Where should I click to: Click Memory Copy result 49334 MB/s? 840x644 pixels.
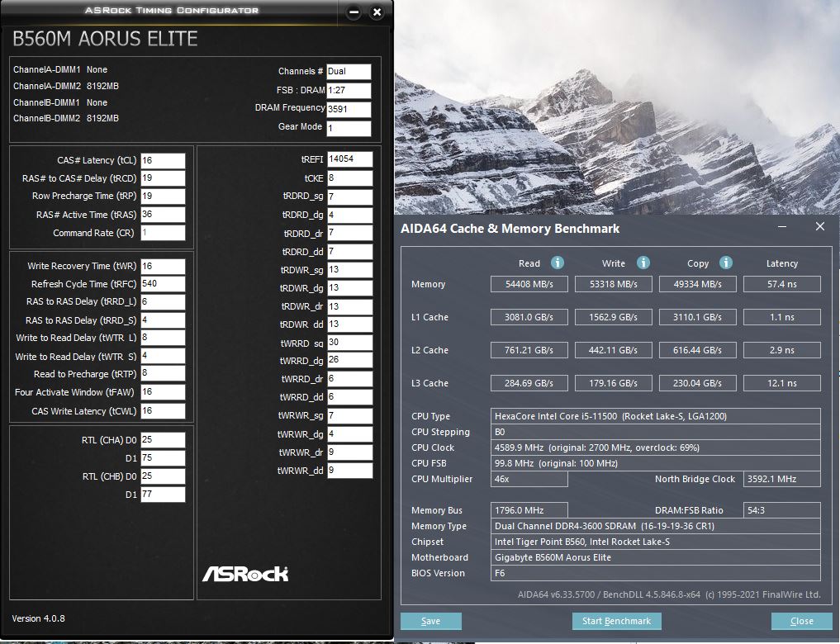point(697,284)
